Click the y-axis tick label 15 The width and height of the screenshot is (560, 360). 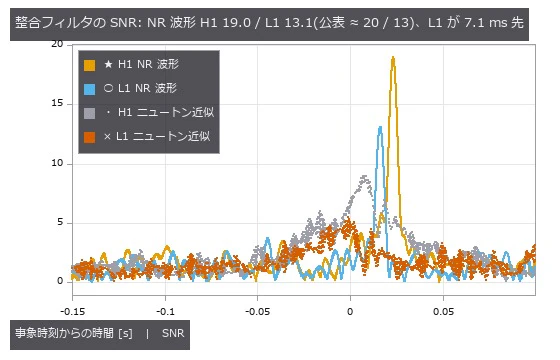tap(57, 103)
